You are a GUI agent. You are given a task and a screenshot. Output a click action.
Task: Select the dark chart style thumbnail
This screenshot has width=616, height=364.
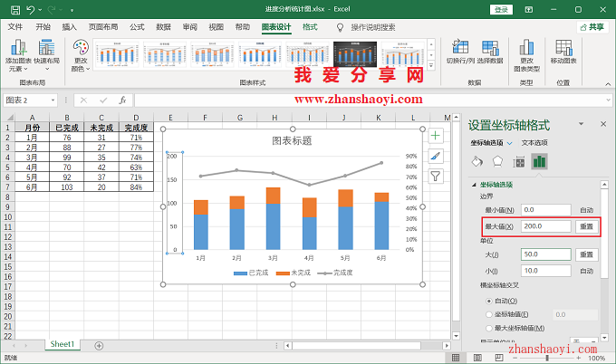coord(355,54)
